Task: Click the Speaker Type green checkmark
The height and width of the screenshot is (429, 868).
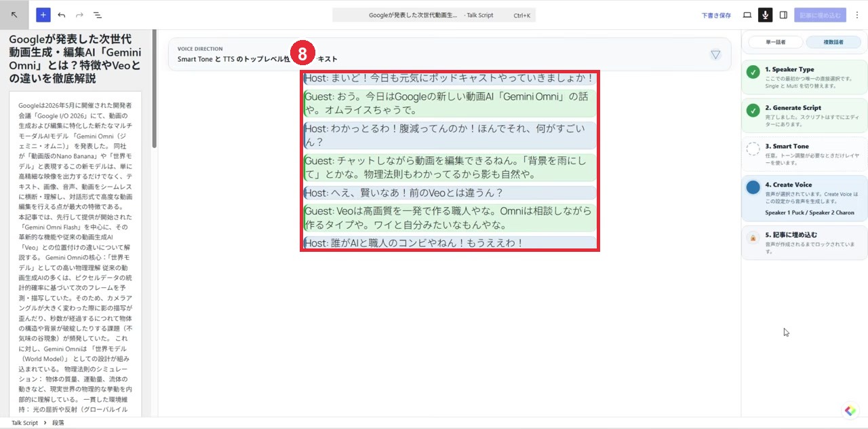Action: 753,72
